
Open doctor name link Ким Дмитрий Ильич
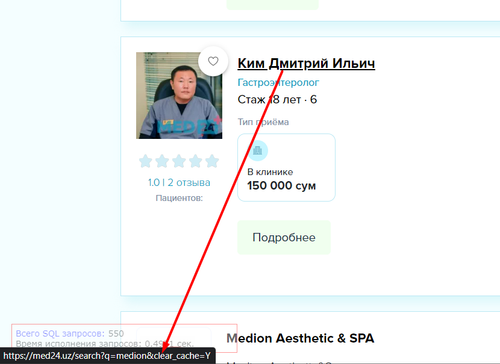pos(306,63)
